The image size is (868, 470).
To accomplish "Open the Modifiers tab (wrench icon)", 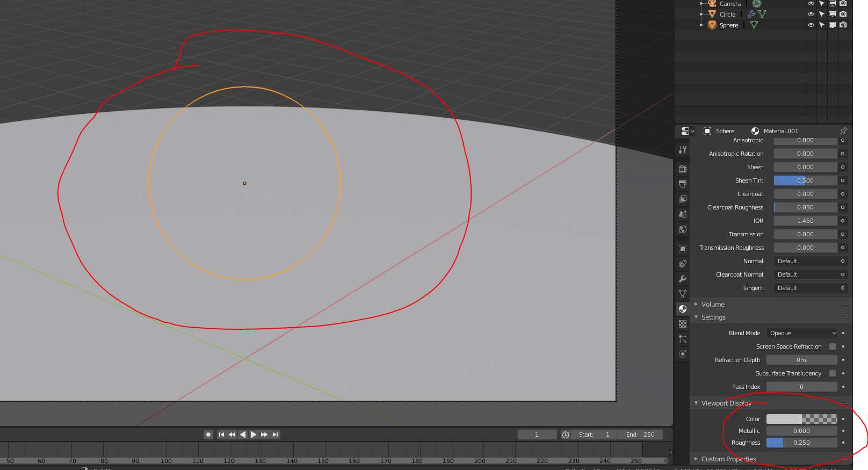I will coord(683,279).
